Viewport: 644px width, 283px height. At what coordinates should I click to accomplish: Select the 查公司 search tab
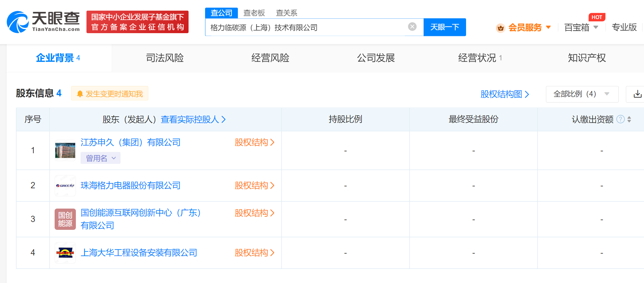pyautogui.click(x=221, y=13)
